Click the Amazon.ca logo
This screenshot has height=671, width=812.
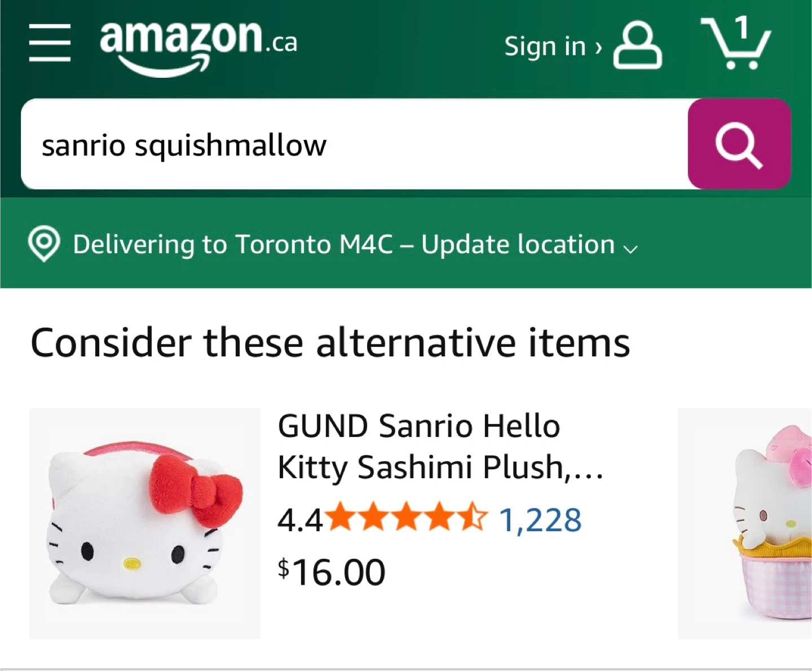(x=198, y=47)
